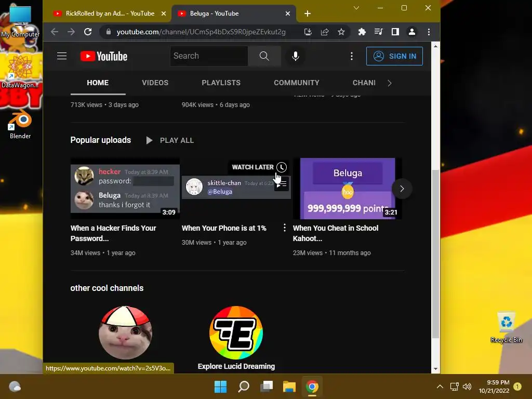The width and height of the screenshot is (532, 399).
Task: Open volume control in system tray
Action: pyautogui.click(x=467, y=387)
